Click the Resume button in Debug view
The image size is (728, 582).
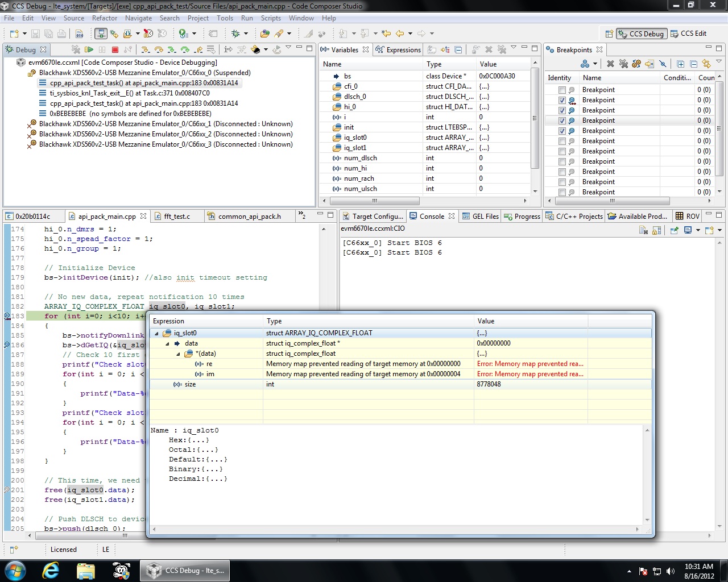(x=89, y=49)
